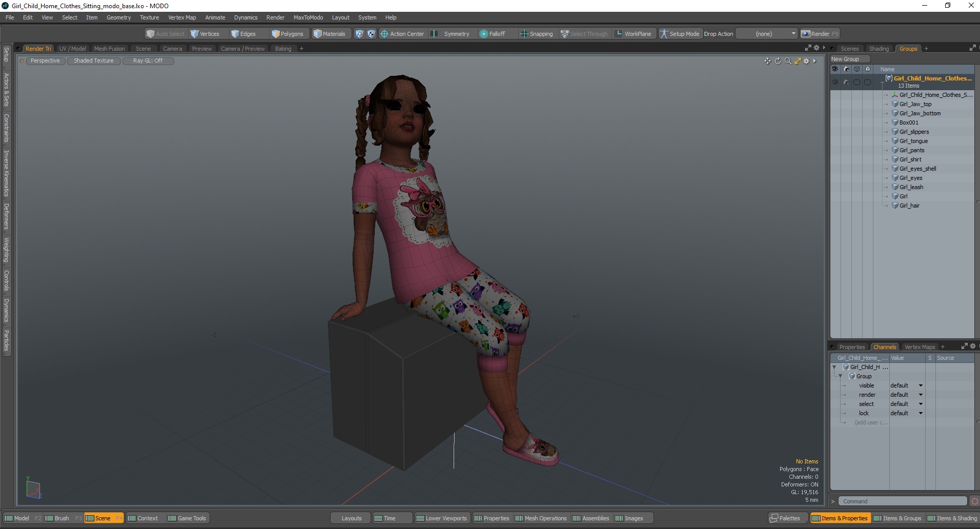
Task: Switch to the Vertex Maps tab
Action: click(x=920, y=347)
